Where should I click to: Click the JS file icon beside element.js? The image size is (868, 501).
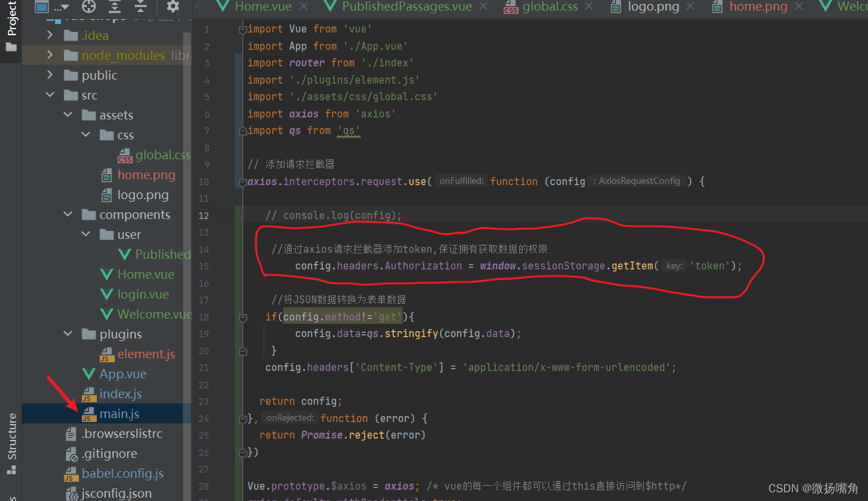pyautogui.click(x=107, y=354)
